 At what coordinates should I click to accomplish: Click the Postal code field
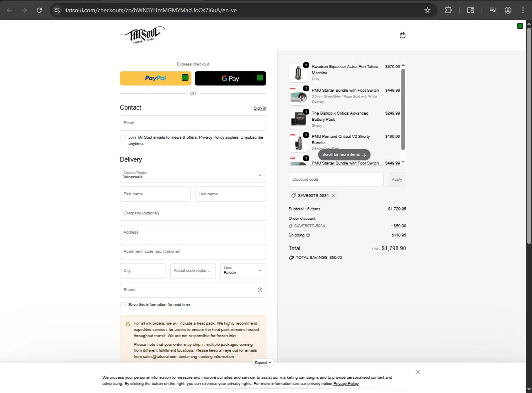[193, 271]
